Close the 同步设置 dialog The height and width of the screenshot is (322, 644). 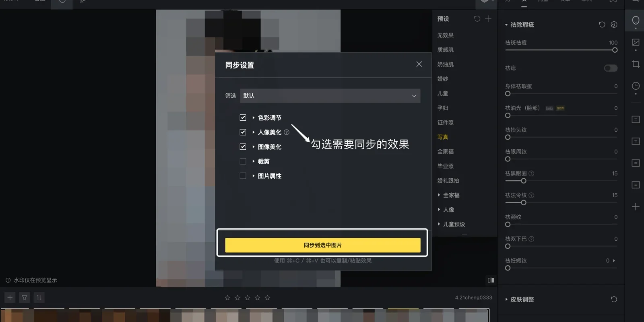419,64
